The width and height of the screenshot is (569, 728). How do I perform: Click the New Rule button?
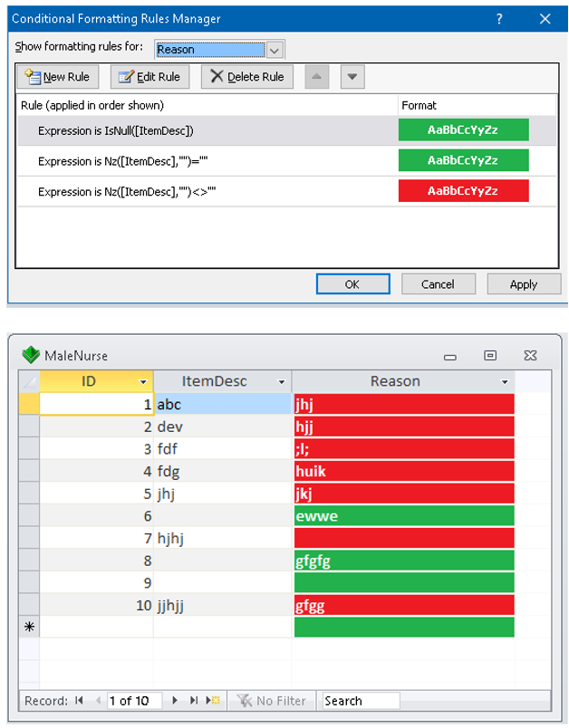pyautogui.click(x=58, y=77)
